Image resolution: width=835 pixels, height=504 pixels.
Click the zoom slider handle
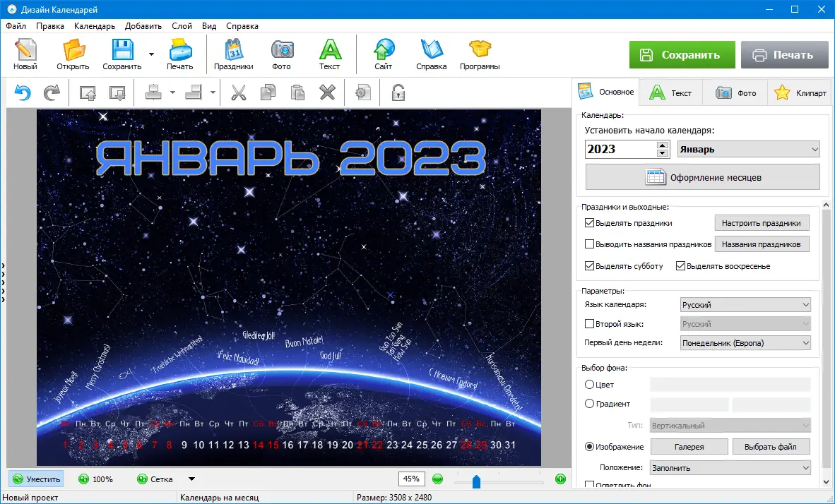tap(476, 481)
